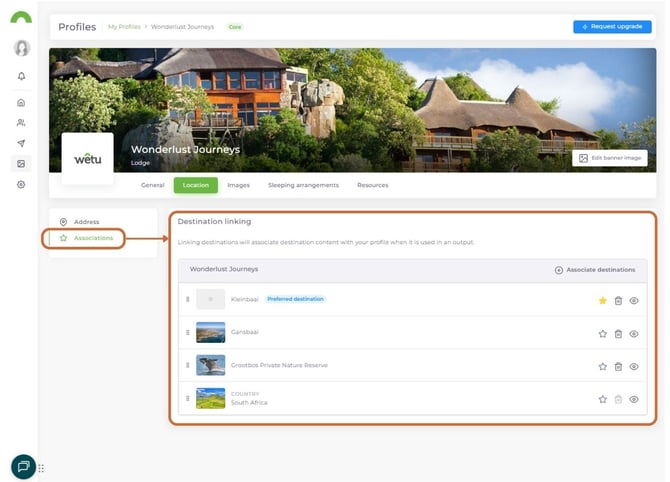Screen dimensions: 670x482
Task: Delete the Kleinbaai destination
Action: tap(618, 300)
